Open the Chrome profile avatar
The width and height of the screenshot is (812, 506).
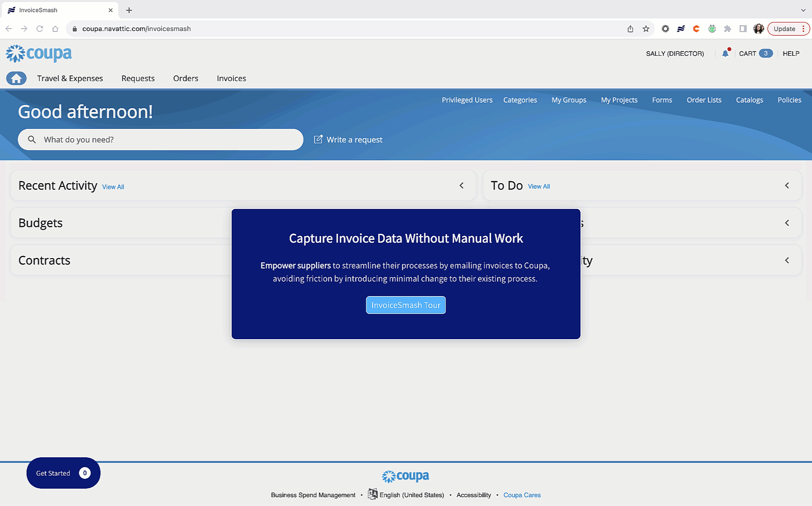tap(759, 29)
